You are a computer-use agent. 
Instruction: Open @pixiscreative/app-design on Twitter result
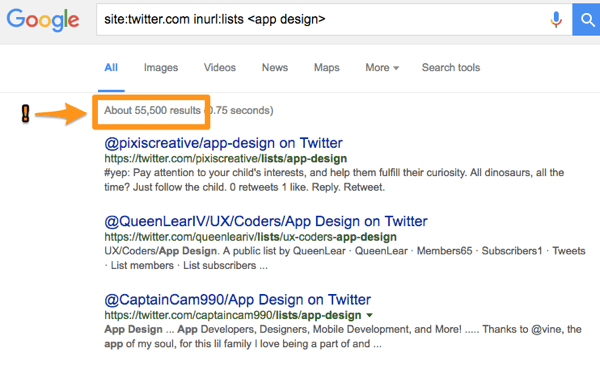223,143
